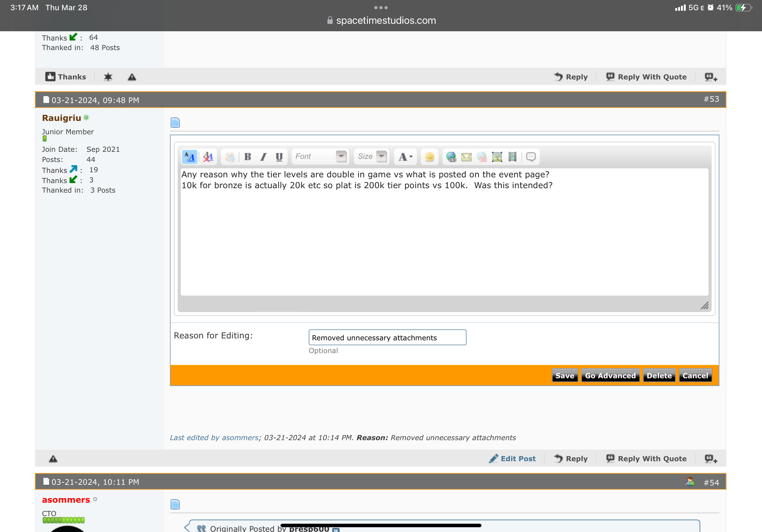Click the Last edited by asommers link

pos(214,438)
